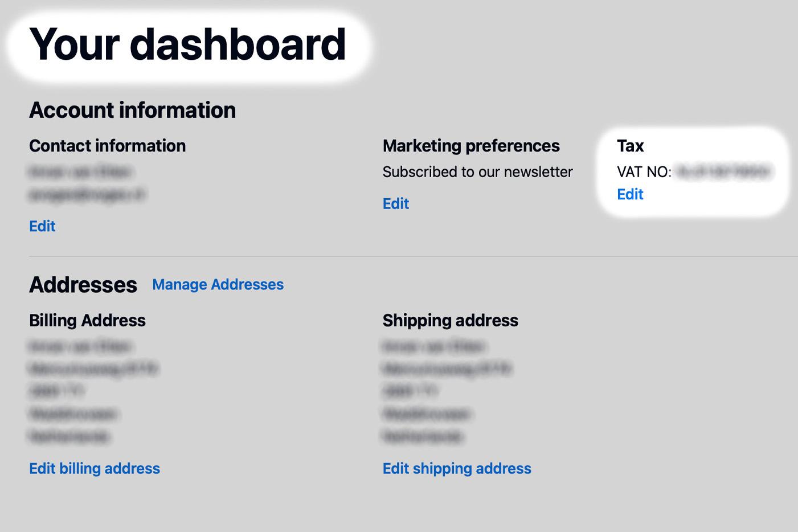The height and width of the screenshot is (532, 798).
Task: Select the Shipping address heading
Action: click(x=451, y=321)
